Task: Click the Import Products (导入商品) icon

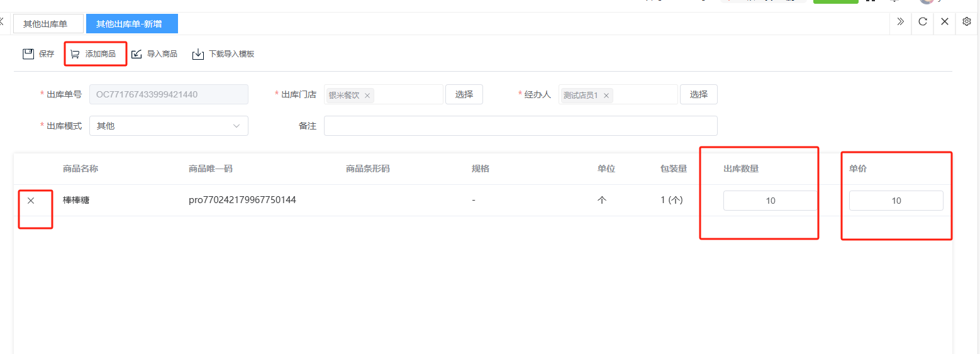Action: click(x=136, y=54)
